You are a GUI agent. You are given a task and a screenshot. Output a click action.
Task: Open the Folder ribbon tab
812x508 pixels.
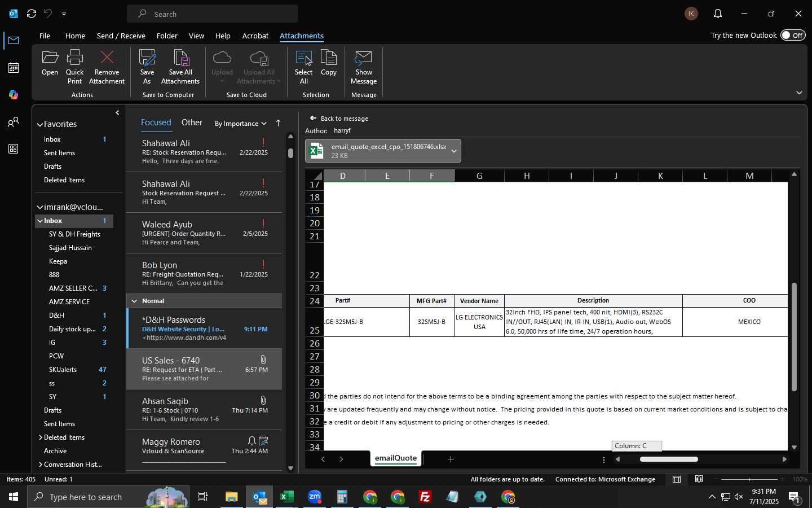pos(167,36)
